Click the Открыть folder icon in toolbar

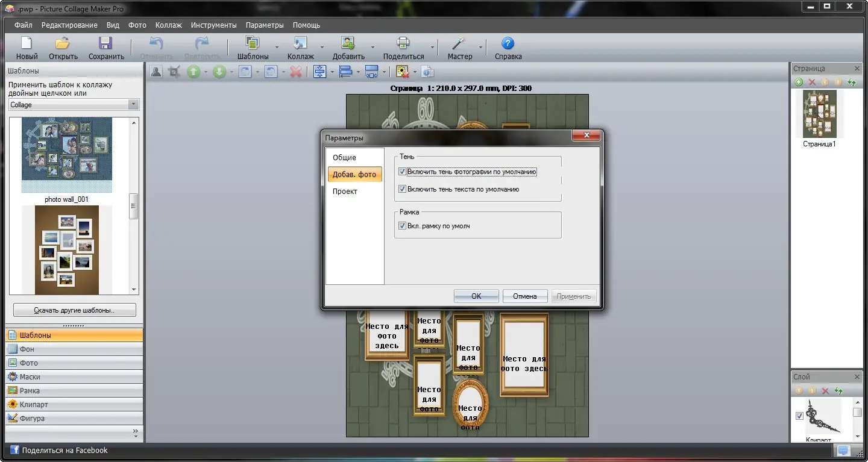coord(63,43)
